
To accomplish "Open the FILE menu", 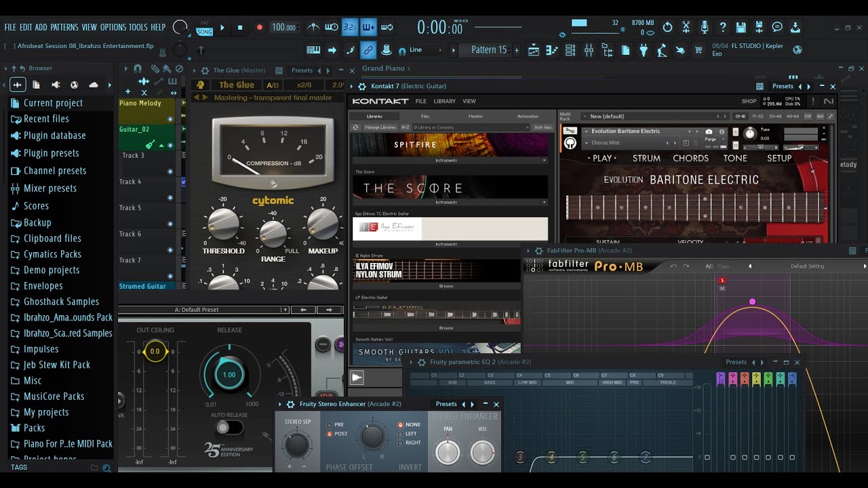I will (x=10, y=28).
